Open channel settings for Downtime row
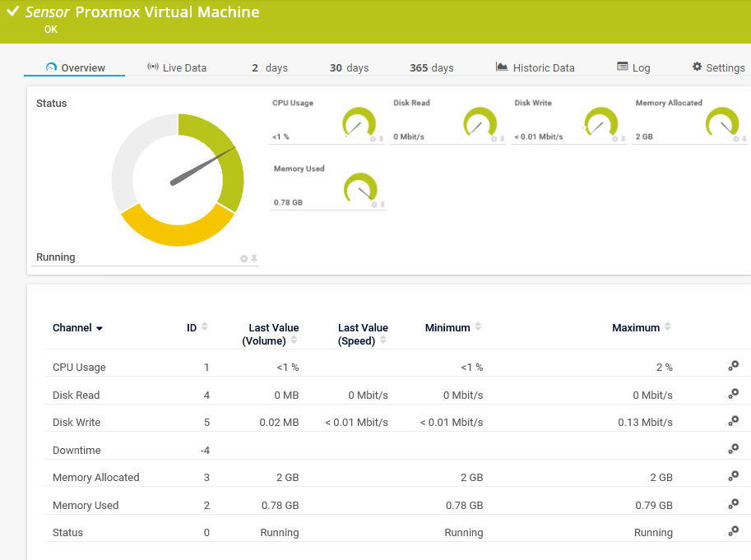751x560 pixels. (x=733, y=450)
